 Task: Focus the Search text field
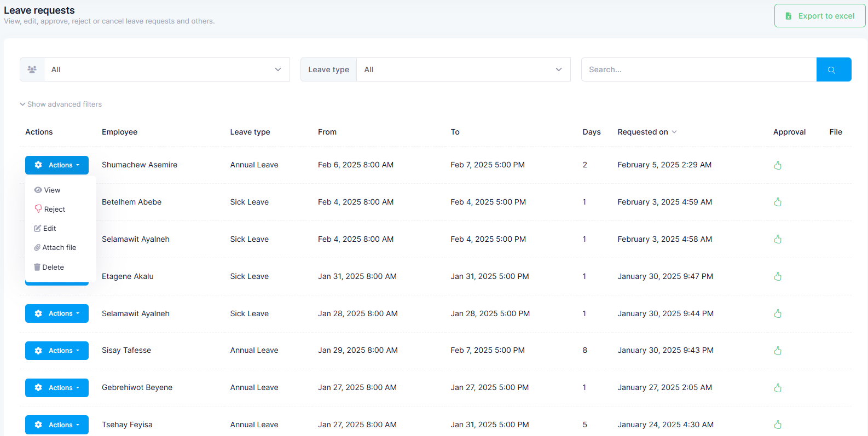pos(698,69)
